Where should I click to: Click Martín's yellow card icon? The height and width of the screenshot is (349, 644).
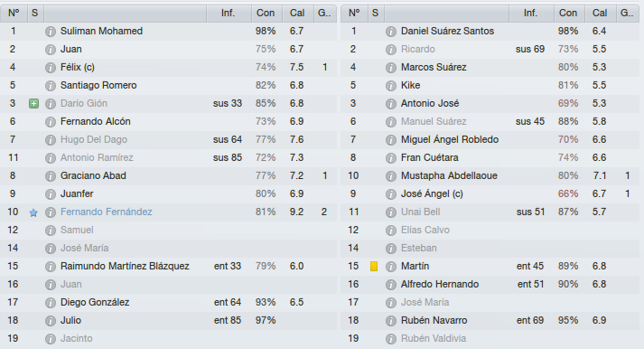click(374, 267)
